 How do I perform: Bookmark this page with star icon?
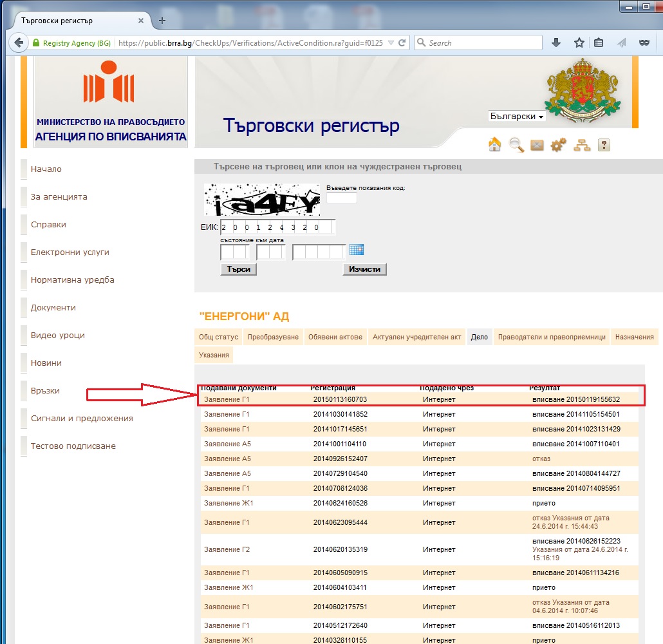579,43
